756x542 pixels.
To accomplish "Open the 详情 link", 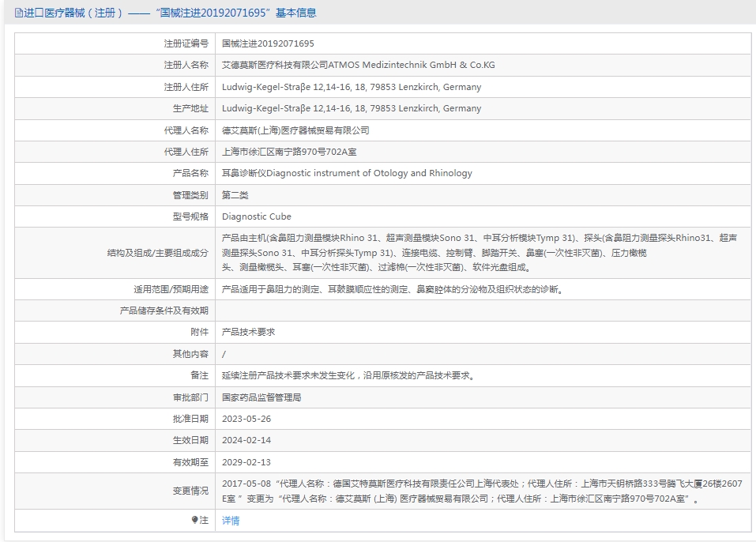I will coord(231,521).
